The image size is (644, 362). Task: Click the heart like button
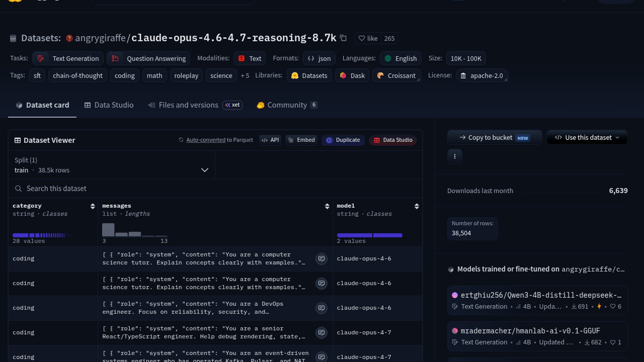pos(368,38)
